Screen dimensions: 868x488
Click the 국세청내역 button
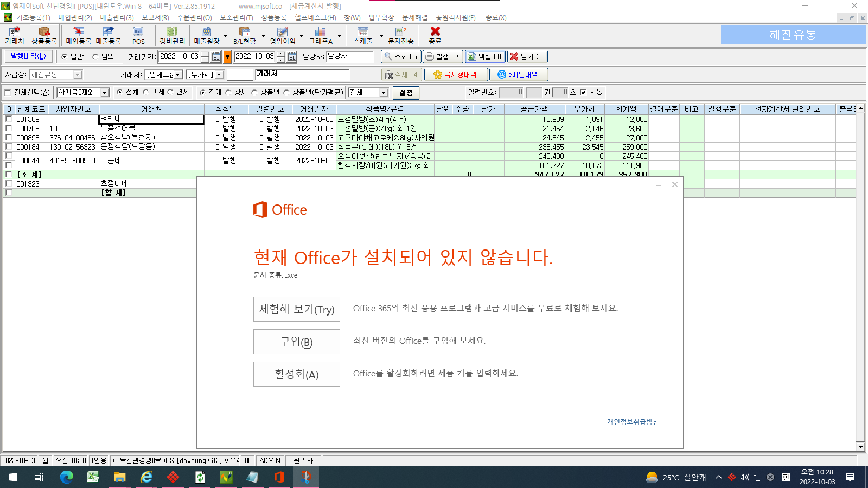coord(456,74)
